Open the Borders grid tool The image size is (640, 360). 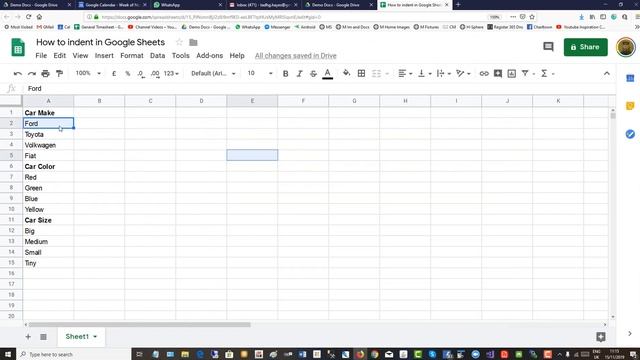tap(361, 73)
